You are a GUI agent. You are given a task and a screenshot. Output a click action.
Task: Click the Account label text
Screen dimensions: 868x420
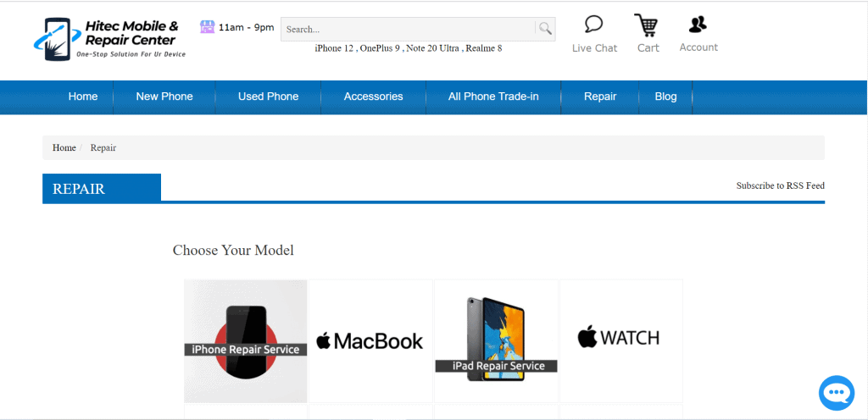pyautogui.click(x=698, y=47)
